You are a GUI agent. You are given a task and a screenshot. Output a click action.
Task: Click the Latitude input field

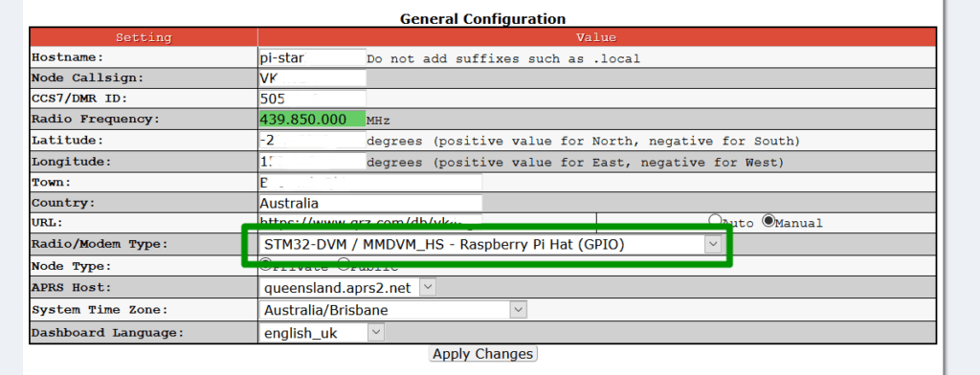(x=313, y=140)
